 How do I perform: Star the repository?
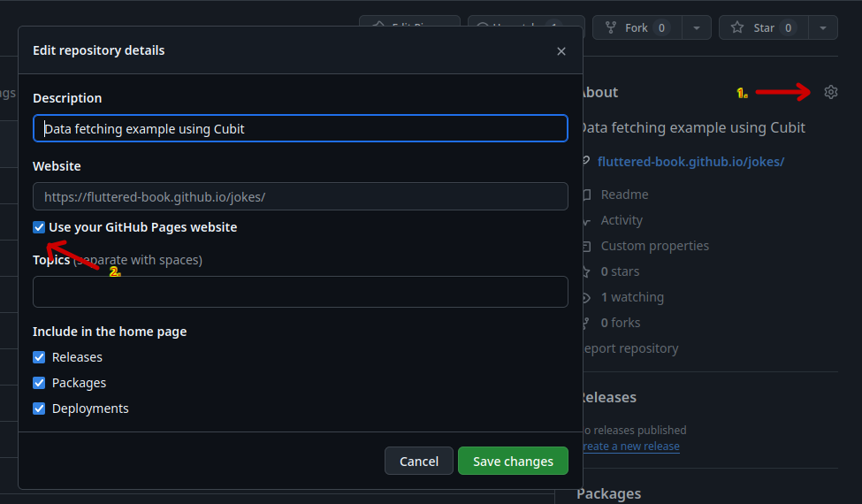pyautogui.click(x=764, y=27)
